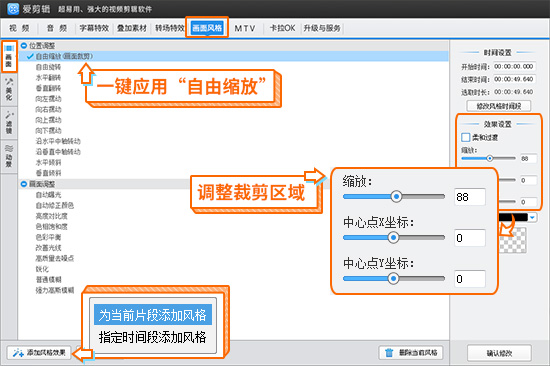
Task: Select the 水平倾斜 style
Action: pyautogui.click(x=48, y=162)
